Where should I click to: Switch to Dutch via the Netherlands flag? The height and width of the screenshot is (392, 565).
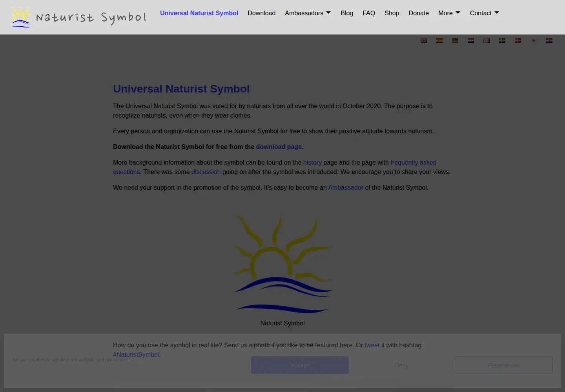point(471,40)
